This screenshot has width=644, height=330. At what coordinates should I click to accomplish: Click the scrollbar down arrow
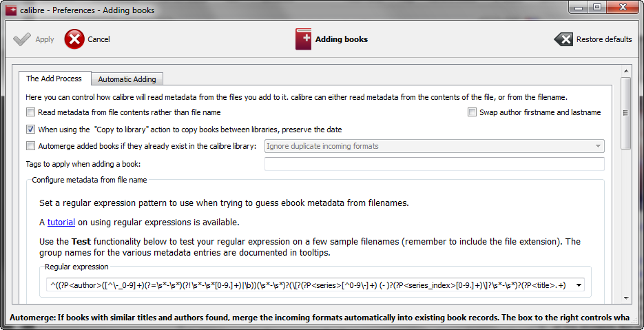(x=625, y=298)
